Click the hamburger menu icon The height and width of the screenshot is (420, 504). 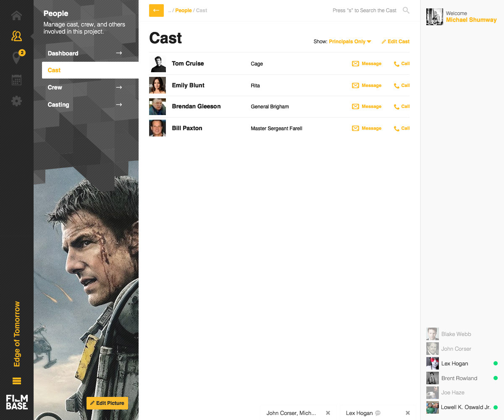tap(17, 381)
